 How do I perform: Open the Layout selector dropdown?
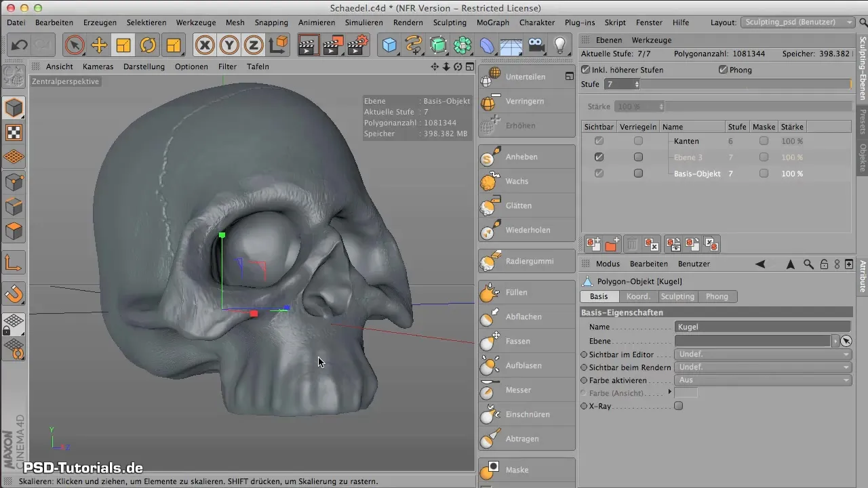798,22
